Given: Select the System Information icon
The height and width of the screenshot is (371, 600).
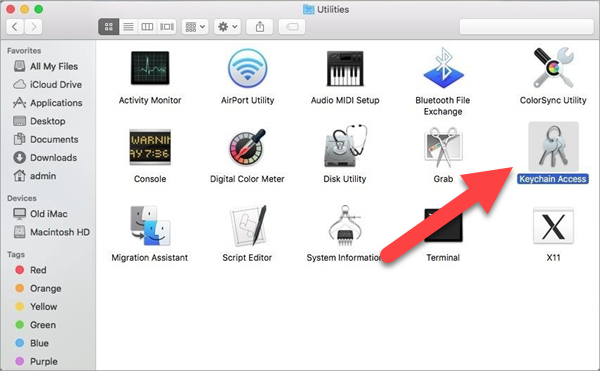Looking at the screenshot, I should tap(345, 226).
